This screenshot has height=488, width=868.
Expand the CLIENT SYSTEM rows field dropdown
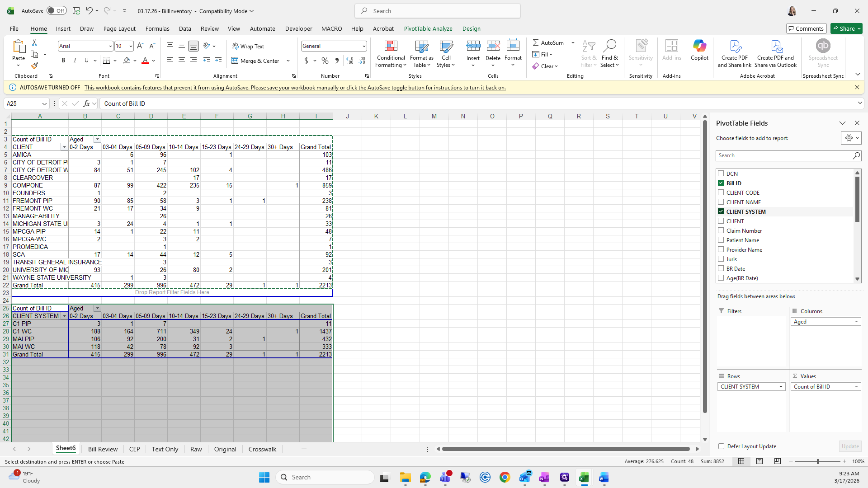click(780, 387)
